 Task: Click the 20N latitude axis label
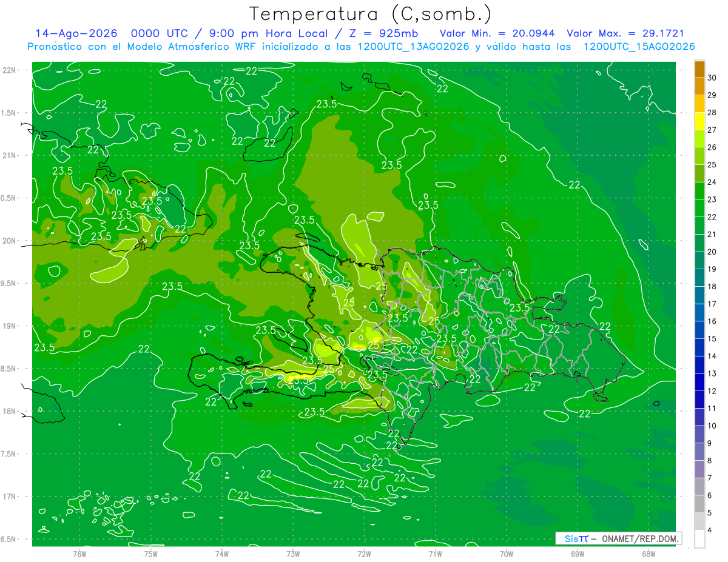(x=10, y=241)
